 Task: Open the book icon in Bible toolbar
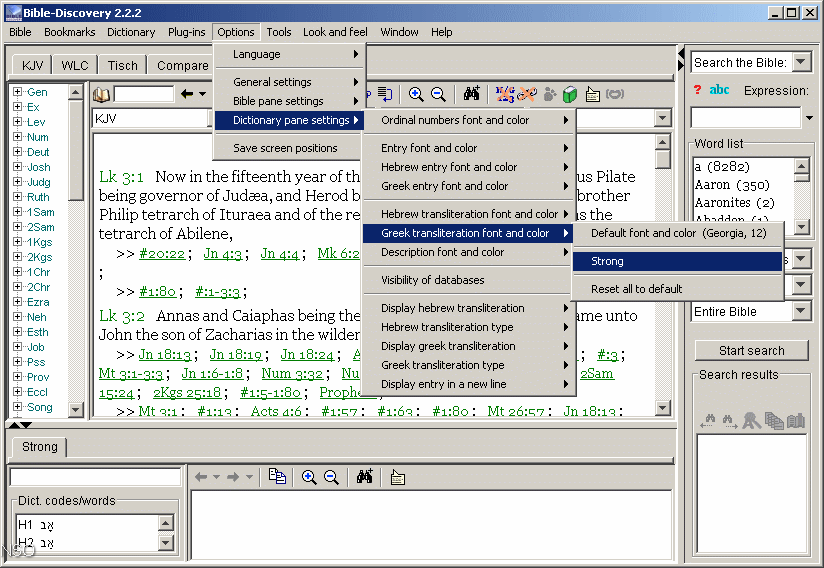point(101,95)
